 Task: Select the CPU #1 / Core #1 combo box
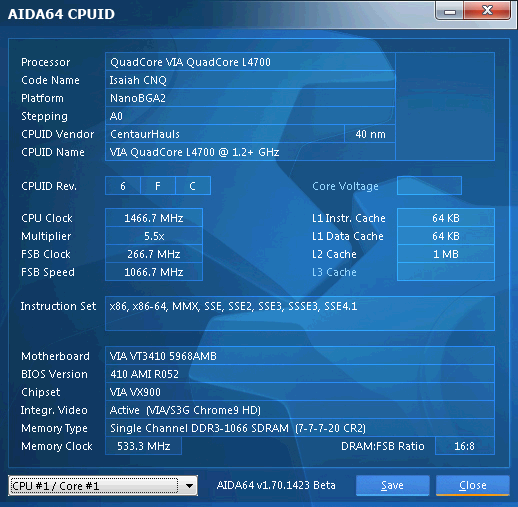[x=103, y=486]
